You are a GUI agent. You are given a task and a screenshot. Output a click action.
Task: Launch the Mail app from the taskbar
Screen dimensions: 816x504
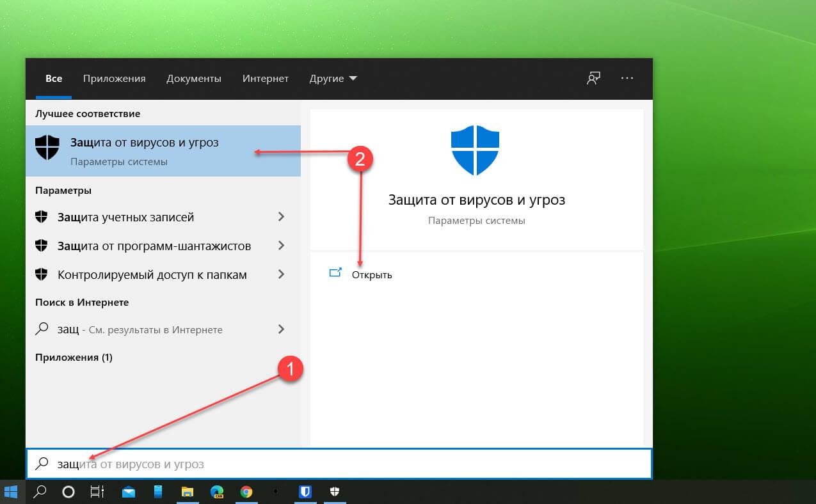point(129,492)
